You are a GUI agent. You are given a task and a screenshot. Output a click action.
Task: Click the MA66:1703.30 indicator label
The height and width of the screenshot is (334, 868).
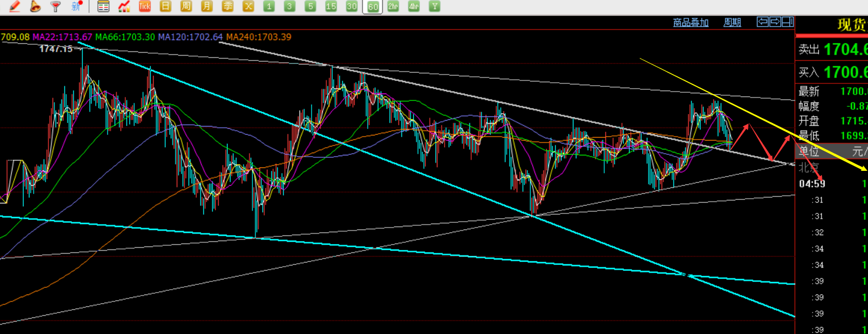125,37
